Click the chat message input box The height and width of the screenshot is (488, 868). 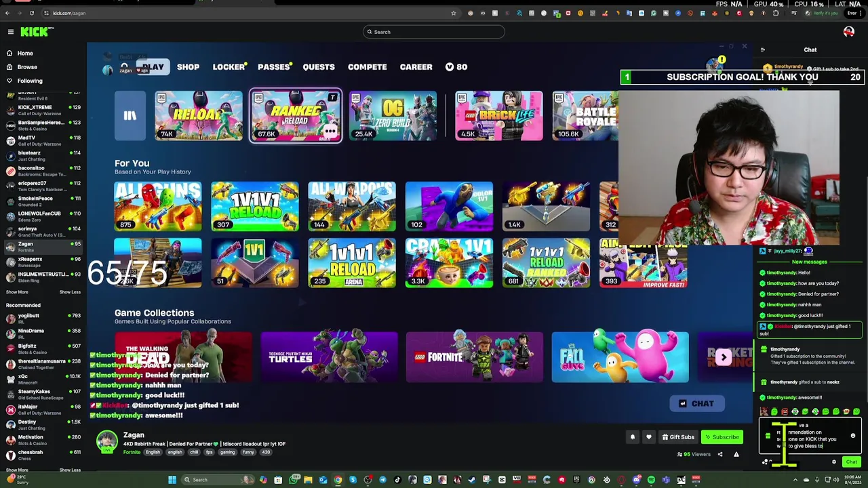[810, 436]
